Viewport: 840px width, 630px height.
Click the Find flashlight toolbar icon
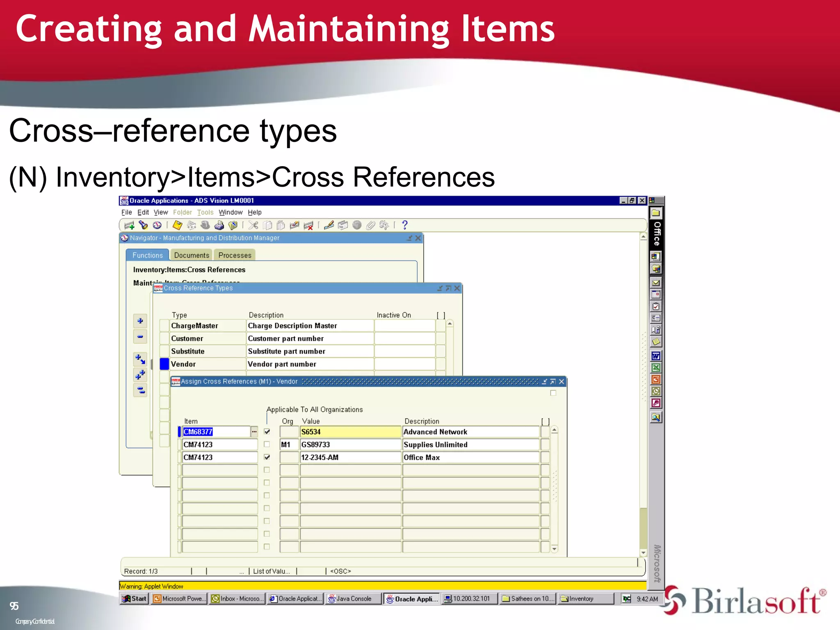(143, 225)
